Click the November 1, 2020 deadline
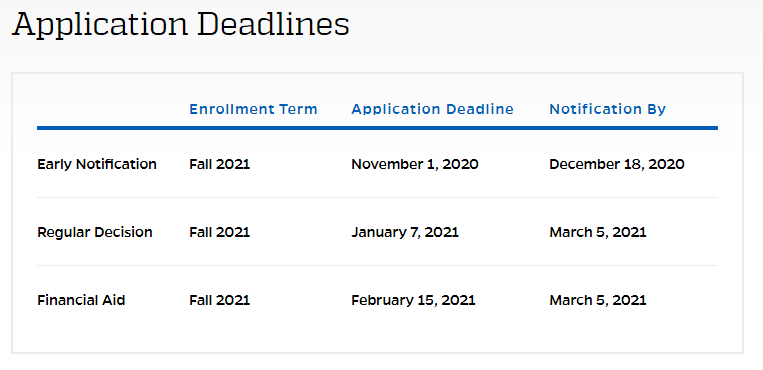Image resolution: width=763 pixels, height=370 pixels. 415,165
